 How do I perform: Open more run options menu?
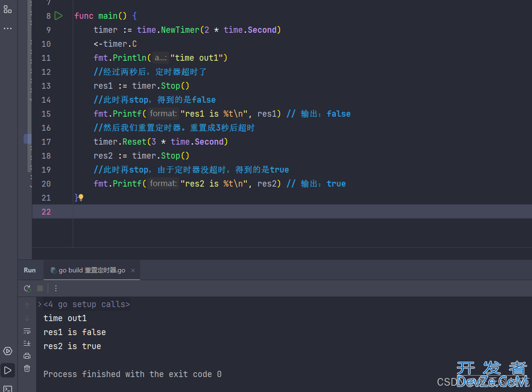click(x=56, y=288)
